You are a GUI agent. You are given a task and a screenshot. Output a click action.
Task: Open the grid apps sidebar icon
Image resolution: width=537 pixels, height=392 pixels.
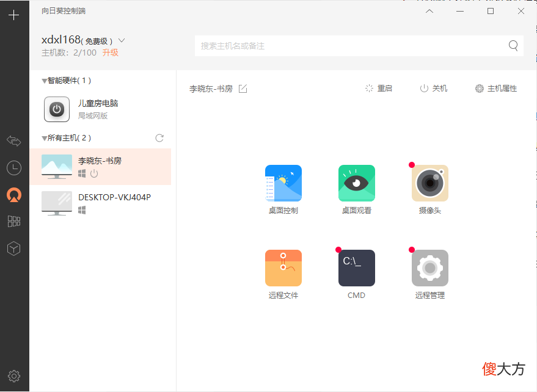coord(14,222)
